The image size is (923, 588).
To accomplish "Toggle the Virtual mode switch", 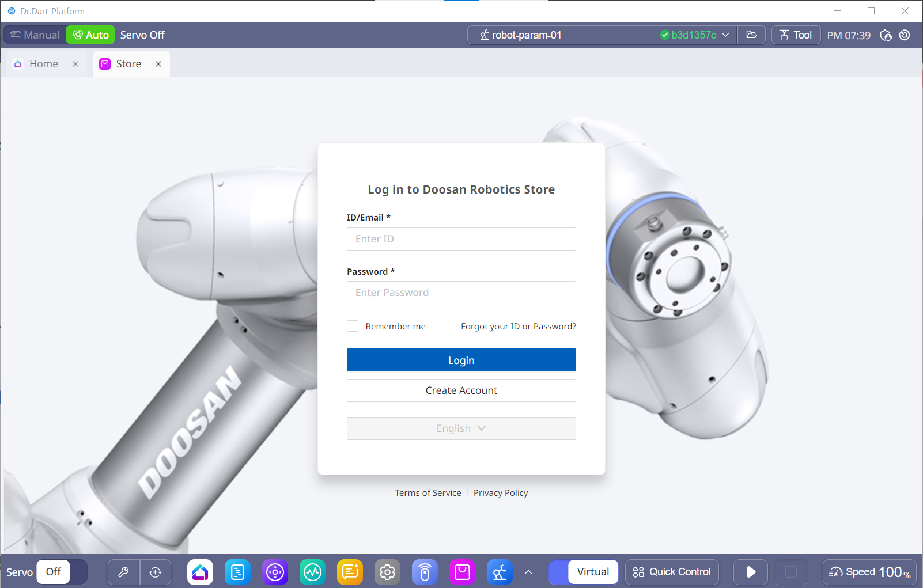I will tap(583, 572).
